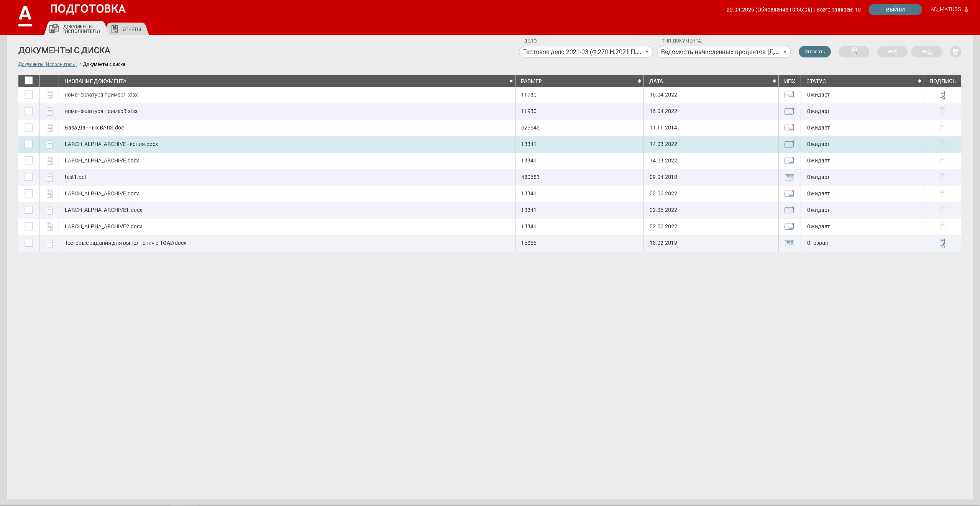The image size is (980, 506).
Task: Click date value 18.02.2019
Action: tap(663, 243)
